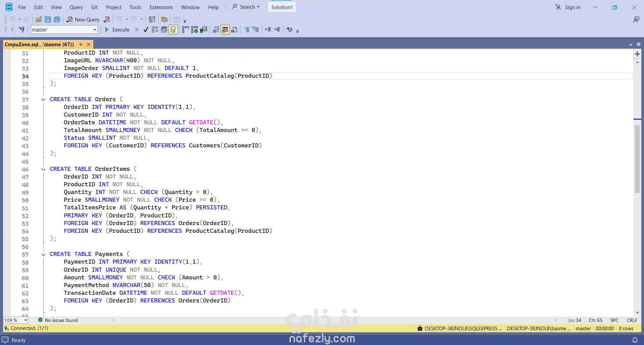Click the Open File folder icon

click(39, 19)
